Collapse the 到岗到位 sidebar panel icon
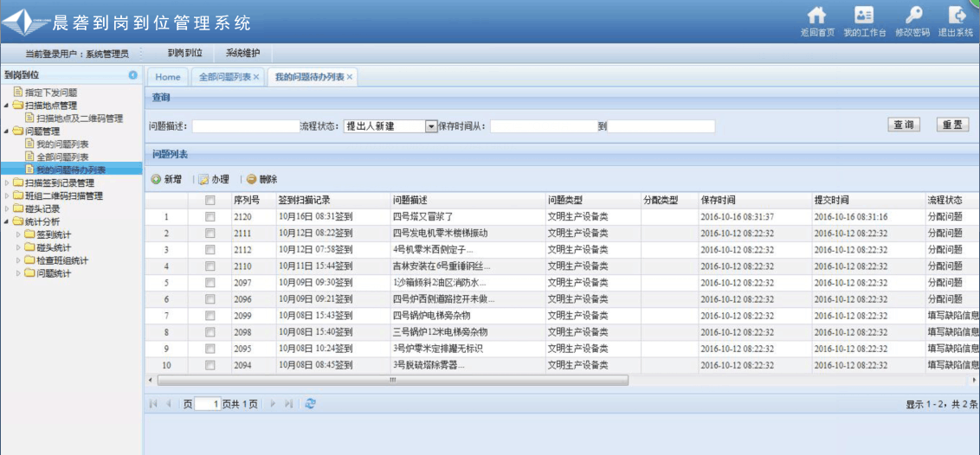This screenshot has width=980, height=455. 132,75
